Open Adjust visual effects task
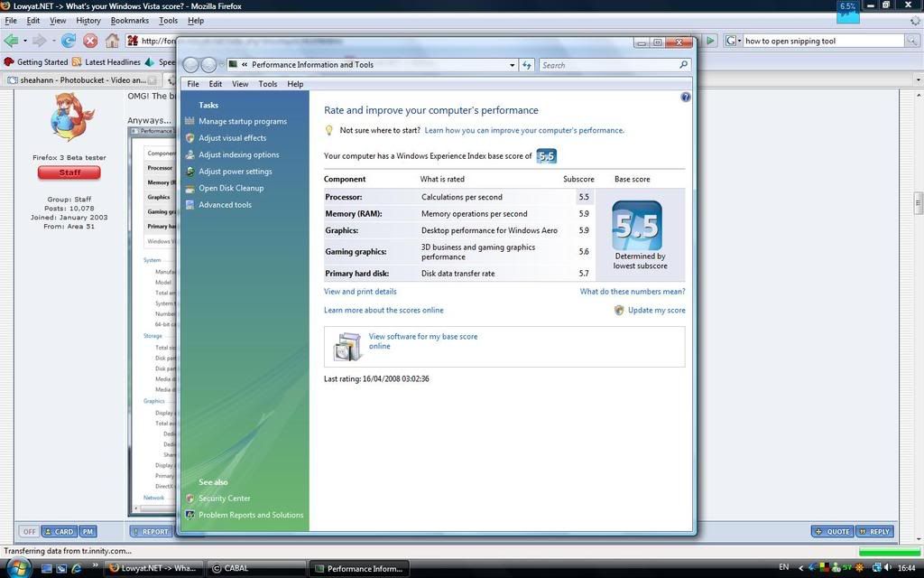924x578 pixels. click(232, 138)
